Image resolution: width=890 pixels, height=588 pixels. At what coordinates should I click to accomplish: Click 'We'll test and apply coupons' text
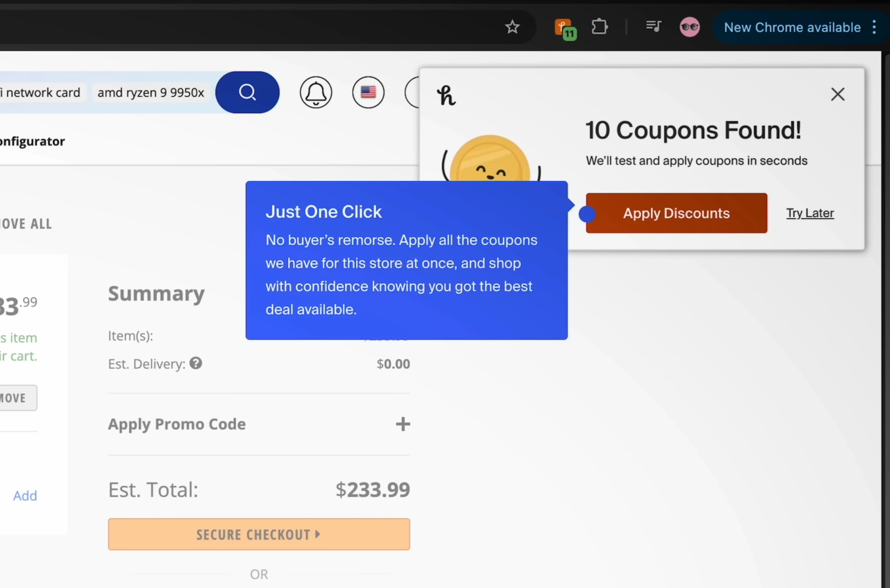696,161
